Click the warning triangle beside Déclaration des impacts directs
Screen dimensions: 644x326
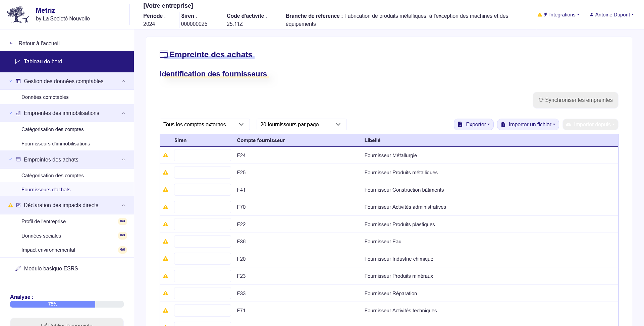pos(10,205)
